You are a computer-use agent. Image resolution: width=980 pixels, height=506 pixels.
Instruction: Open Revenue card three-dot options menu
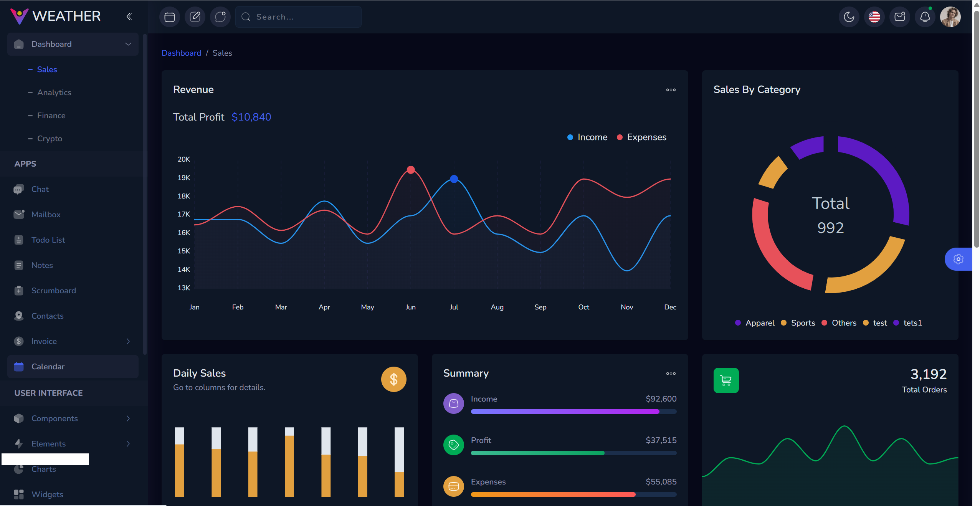tap(671, 90)
